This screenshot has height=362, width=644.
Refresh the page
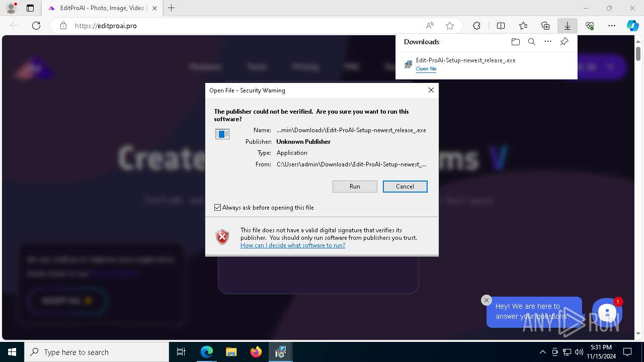pos(36,26)
